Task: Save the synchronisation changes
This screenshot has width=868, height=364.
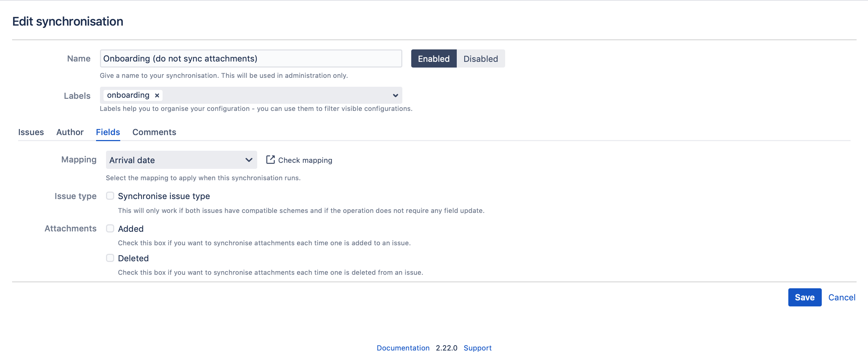Action: coord(804,297)
